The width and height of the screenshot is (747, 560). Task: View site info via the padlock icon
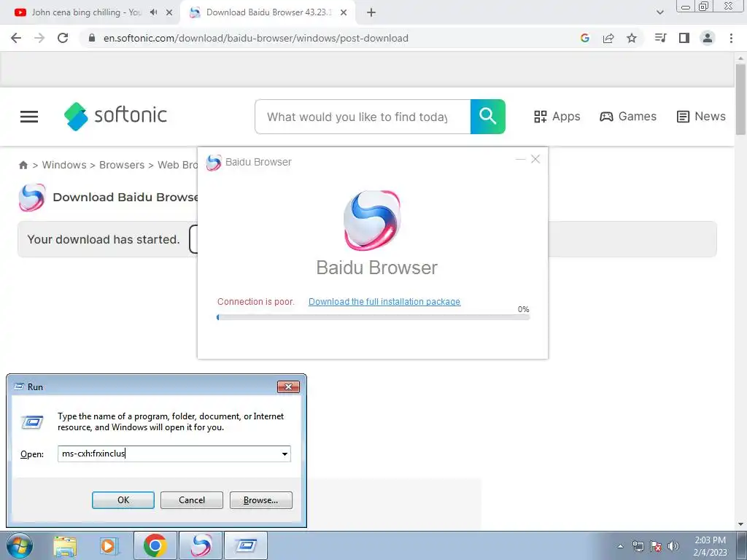pos(92,38)
